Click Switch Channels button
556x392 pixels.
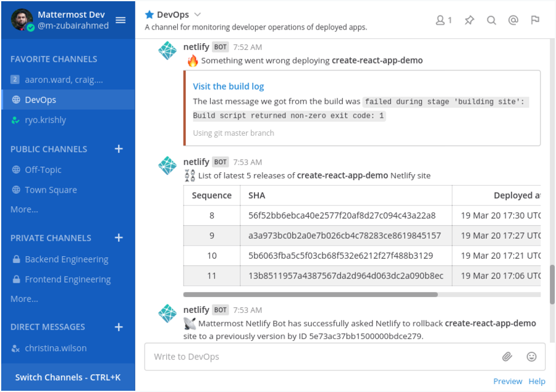pyautogui.click(x=68, y=377)
